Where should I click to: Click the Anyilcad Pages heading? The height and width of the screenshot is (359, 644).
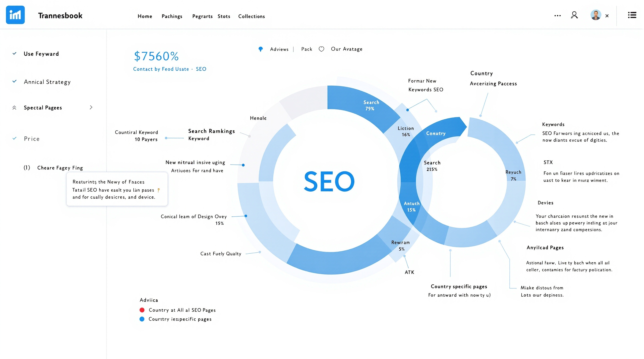tap(545, 248)
